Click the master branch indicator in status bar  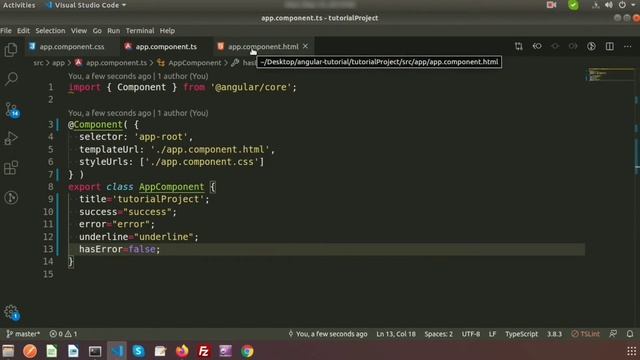tap(23, 334)
